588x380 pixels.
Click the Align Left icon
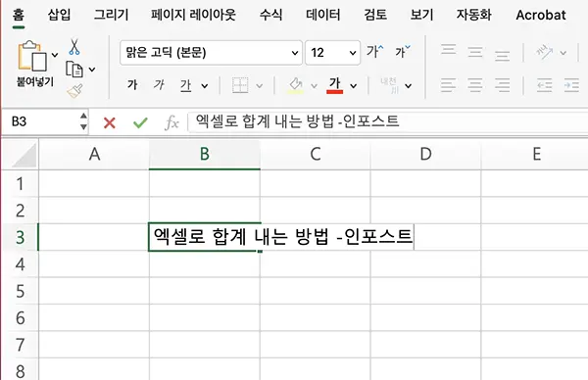pyautogui.click(x=448, y=85)
